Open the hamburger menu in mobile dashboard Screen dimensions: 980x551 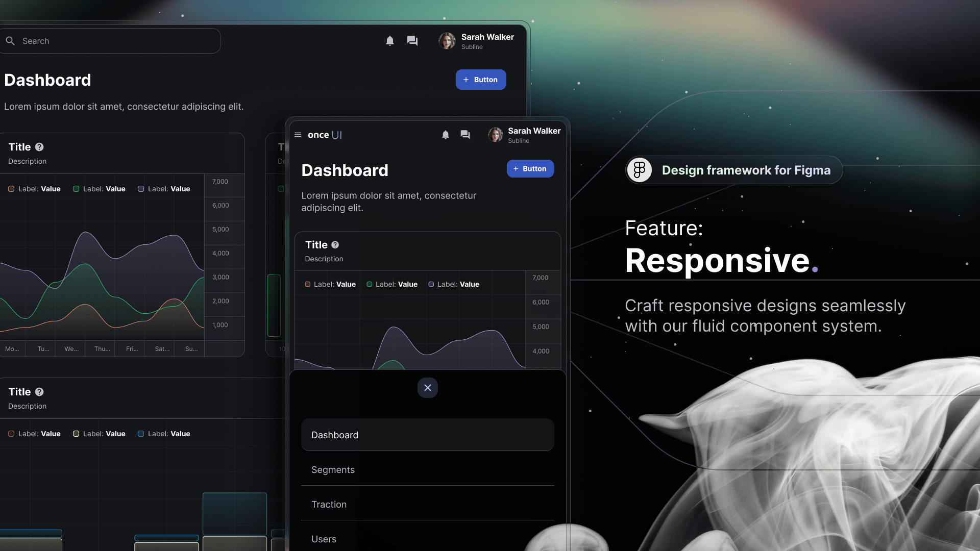pyautogui.click(x=298, y=135)
